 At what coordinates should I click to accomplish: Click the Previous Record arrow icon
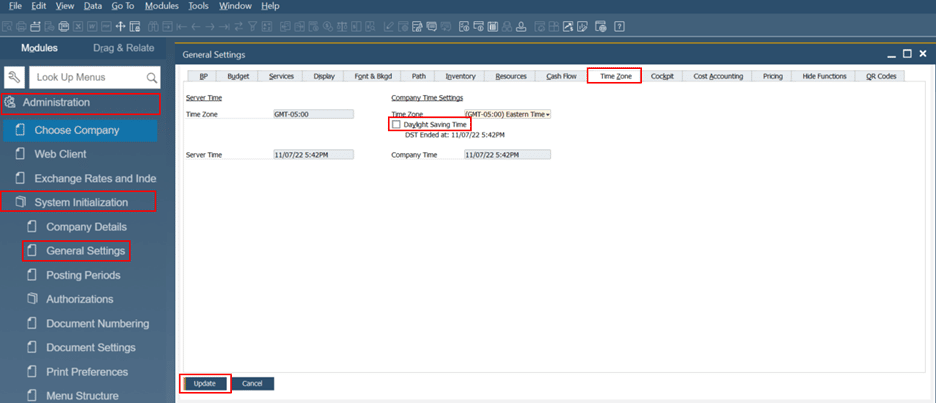[196, 26]
